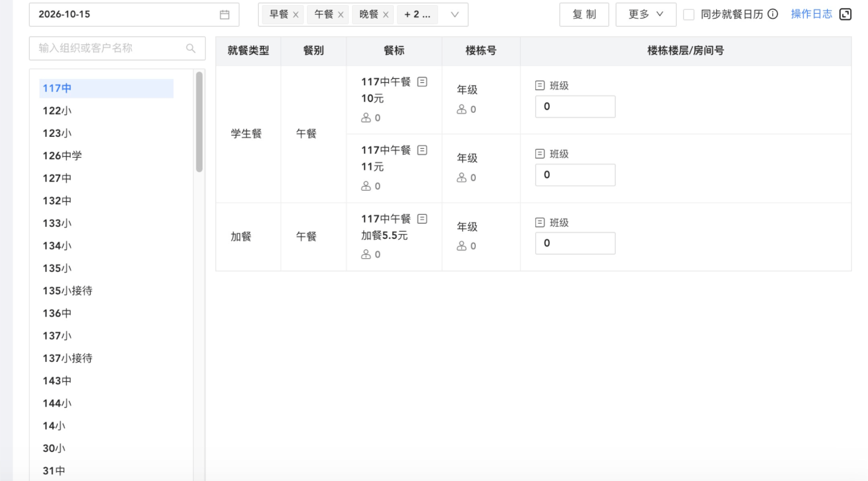
Task: Click the 就餐类型 column header
Action: pos(248,51)
